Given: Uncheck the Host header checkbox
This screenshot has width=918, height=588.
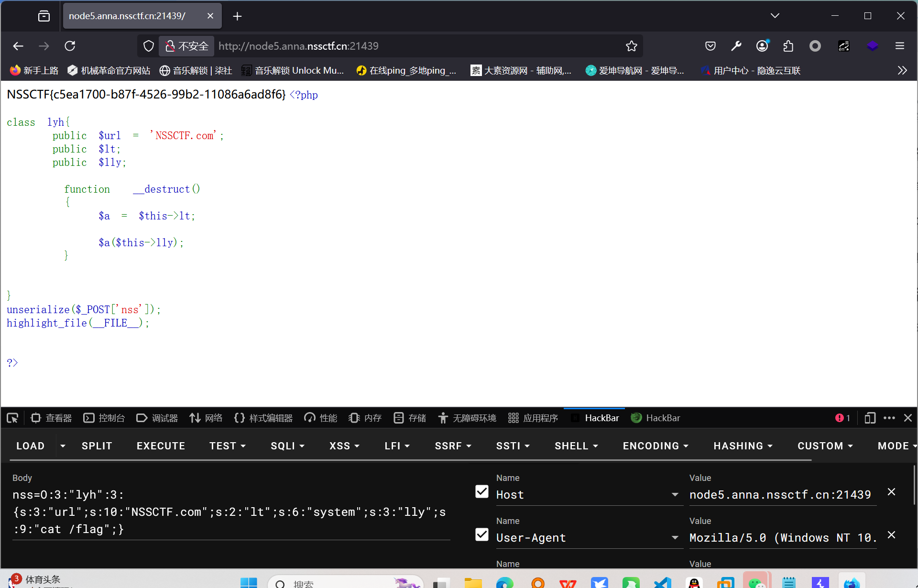Looking at the screenshot, I should click(x=482, y=492).
